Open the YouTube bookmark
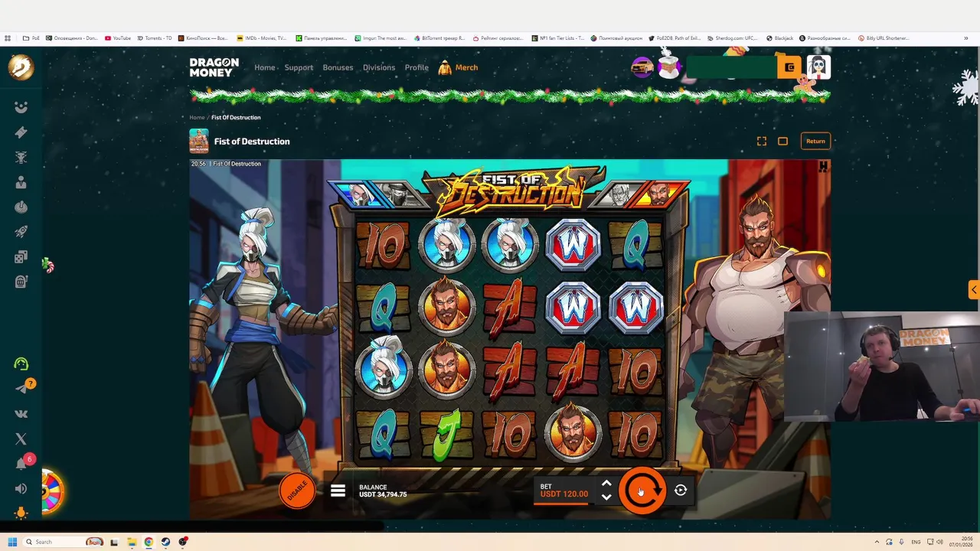This screenshot has width=980, height=551. pyautogui.click(x=118, y=37)
